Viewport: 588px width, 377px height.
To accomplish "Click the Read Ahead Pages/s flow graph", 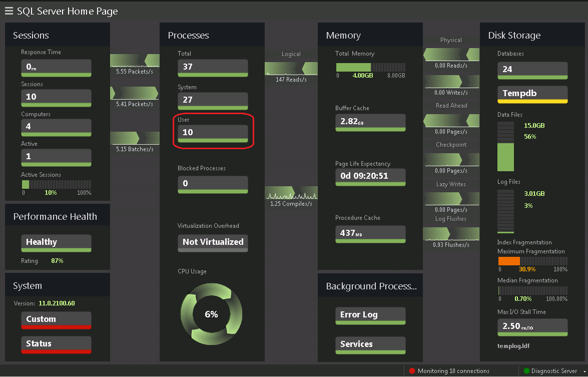I will pyautogui.click(x=451, y=121).
